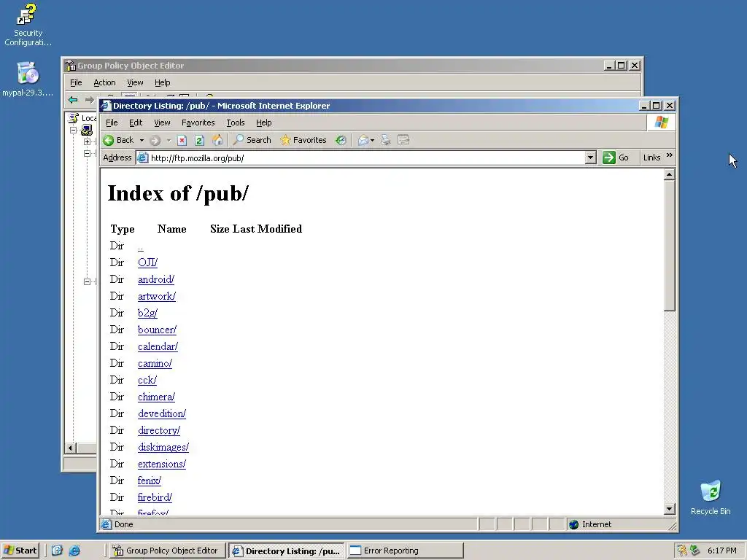This screenshot has height=560, width=747.
Task: Open the address bar dropdown list
Action: pos(590,157)
